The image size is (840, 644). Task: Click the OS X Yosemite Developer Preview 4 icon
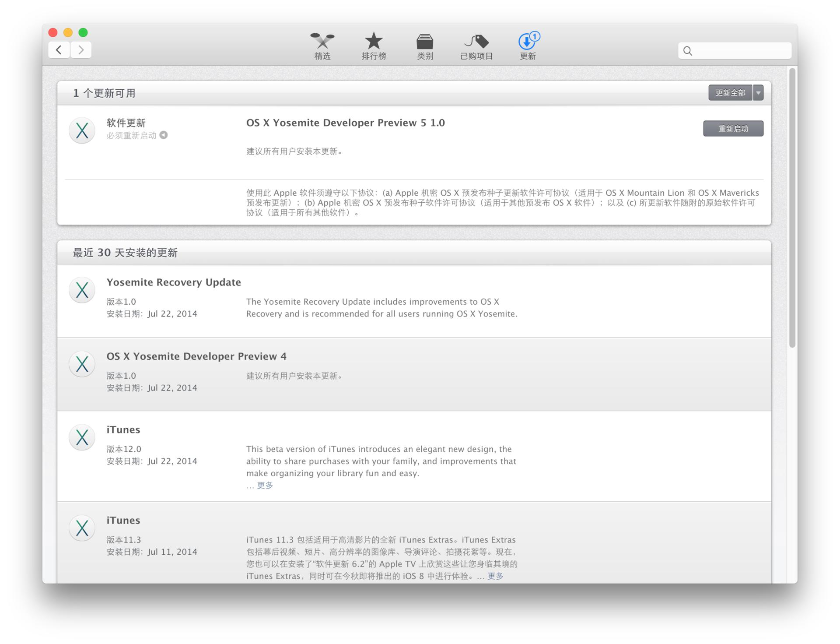click(x=82, y=364)
